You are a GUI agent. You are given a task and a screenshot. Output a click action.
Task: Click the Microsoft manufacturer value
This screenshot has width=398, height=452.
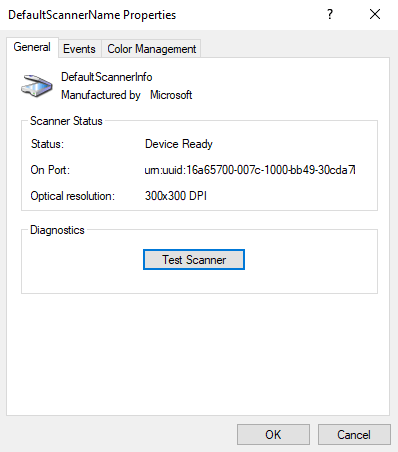171,95
